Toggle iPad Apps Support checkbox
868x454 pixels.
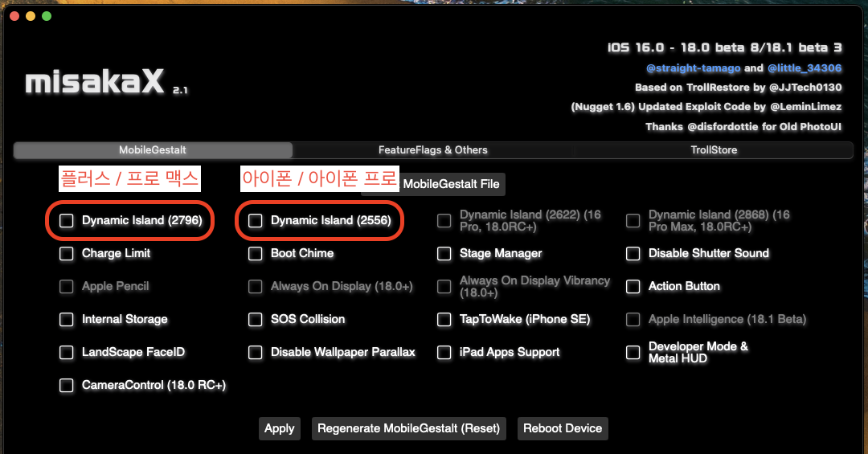[x=444, y=352]
